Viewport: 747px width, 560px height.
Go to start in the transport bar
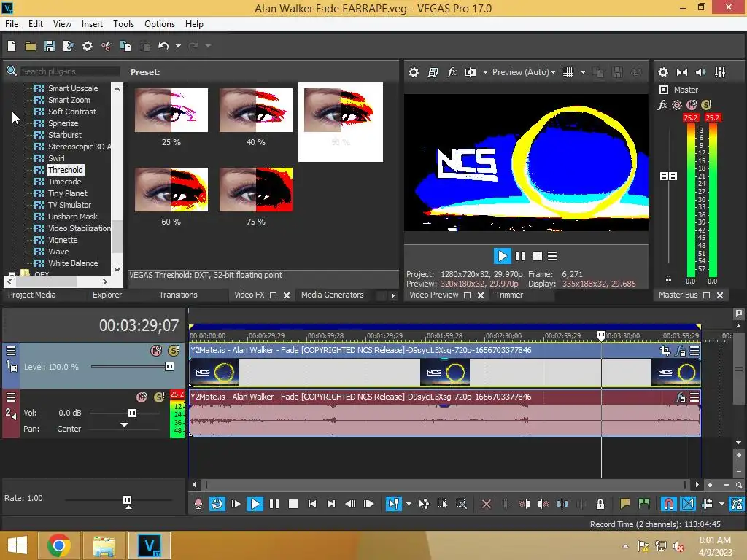coord(312,504)
